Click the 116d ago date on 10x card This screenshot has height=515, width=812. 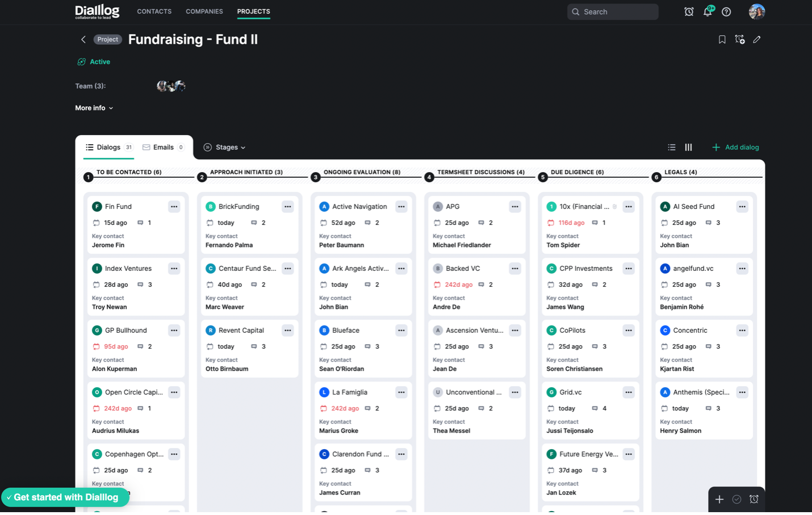point(571,223)
